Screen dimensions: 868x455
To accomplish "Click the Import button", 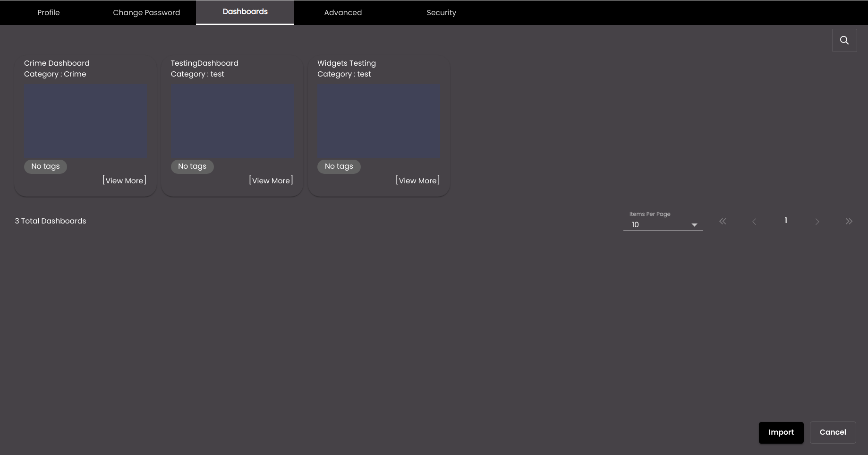I will (781, 432).
